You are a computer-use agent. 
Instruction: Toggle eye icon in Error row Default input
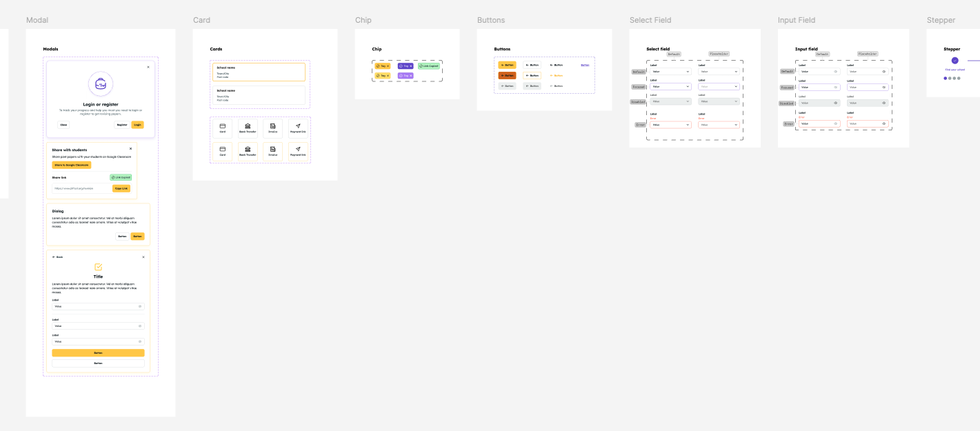click(836, 123)
